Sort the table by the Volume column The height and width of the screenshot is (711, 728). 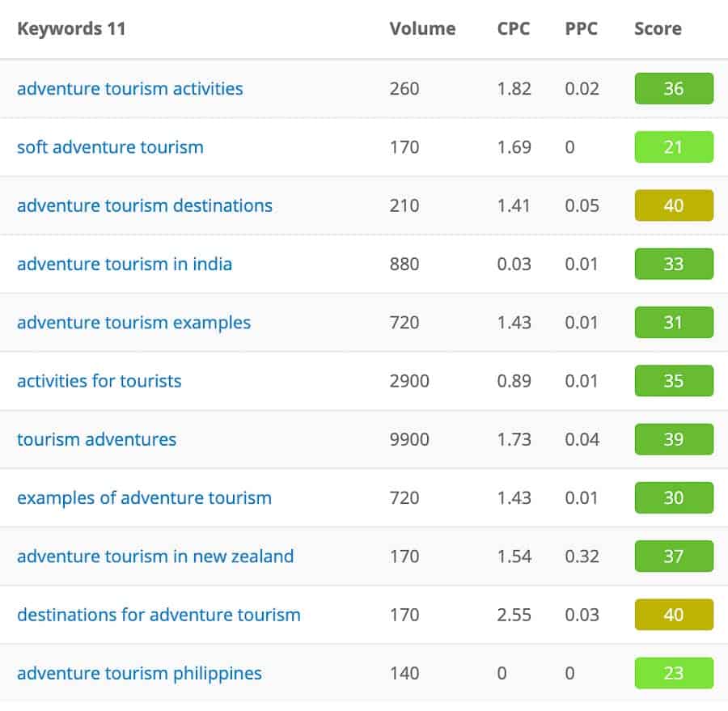pos(422,28)
